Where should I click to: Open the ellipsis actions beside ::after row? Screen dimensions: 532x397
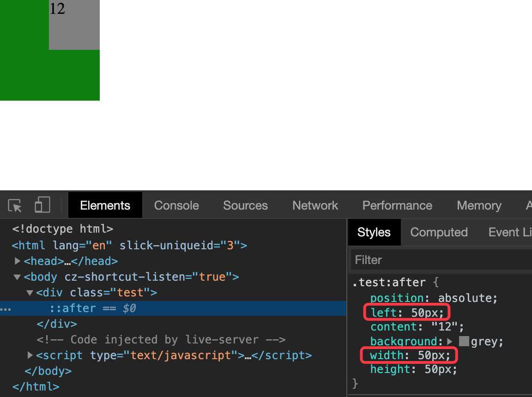[6, 309]
